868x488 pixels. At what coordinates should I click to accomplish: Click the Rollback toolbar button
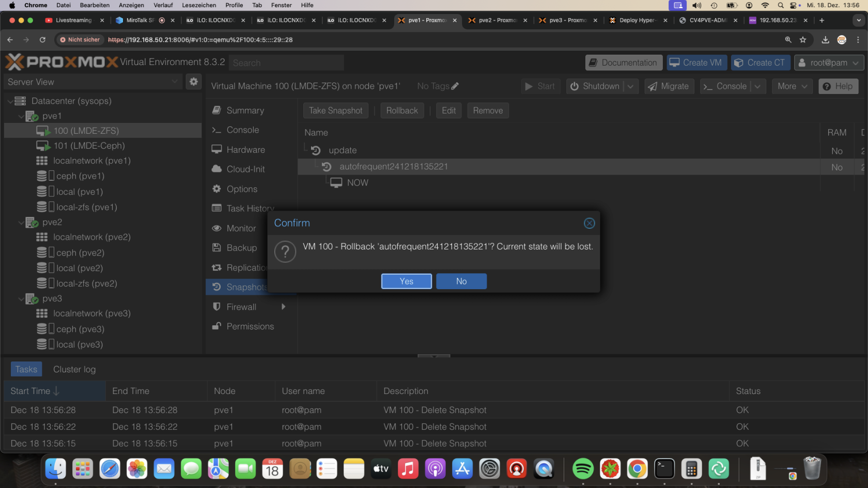[x=402, y=111]
